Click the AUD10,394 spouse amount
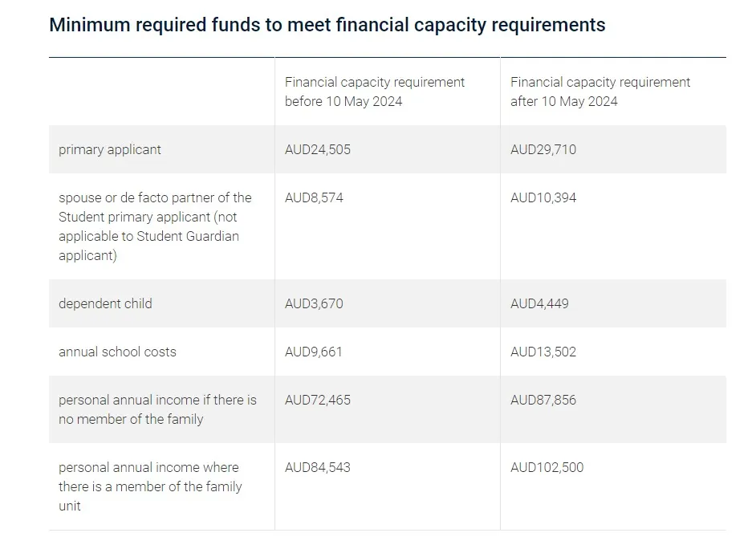The height and width of the screenshot is (541, 756). tap(543, 197)
